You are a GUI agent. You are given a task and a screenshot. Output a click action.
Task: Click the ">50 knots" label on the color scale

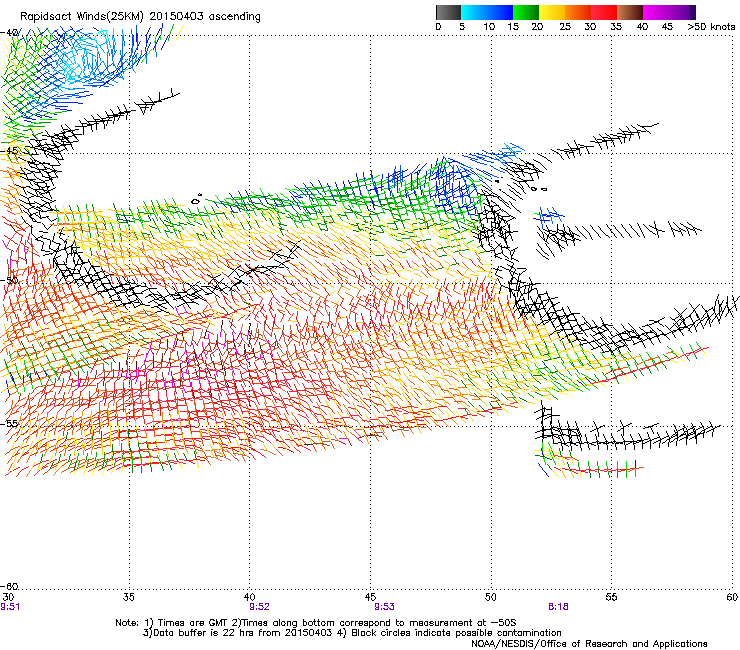[x=711, y=27]
